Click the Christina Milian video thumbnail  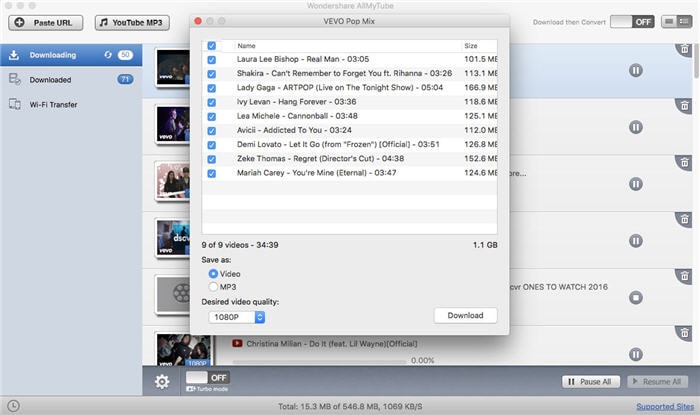(x=184, y=351)
